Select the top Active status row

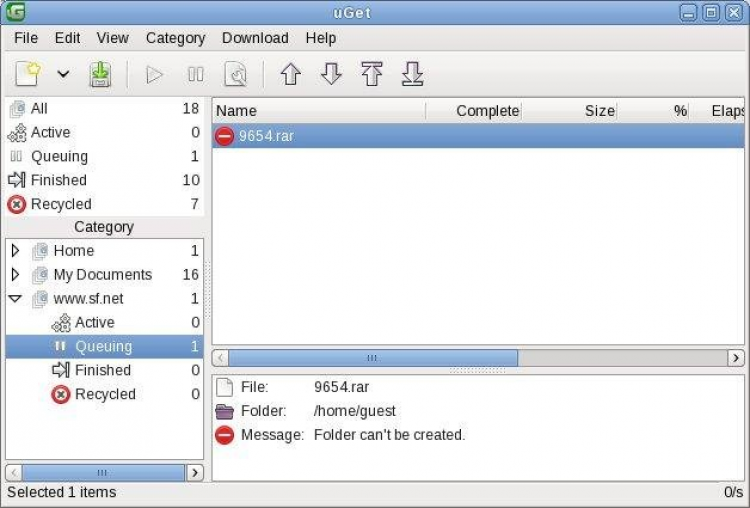pyautogui.click(x=104, y=132)
